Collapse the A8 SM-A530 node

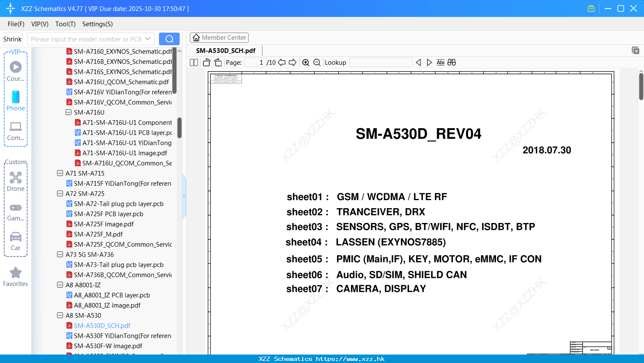[60, 315]
